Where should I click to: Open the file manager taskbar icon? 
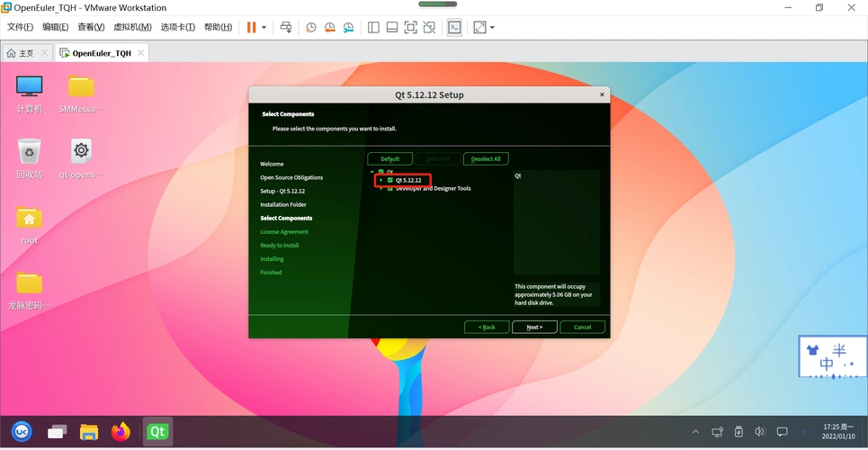88,432
